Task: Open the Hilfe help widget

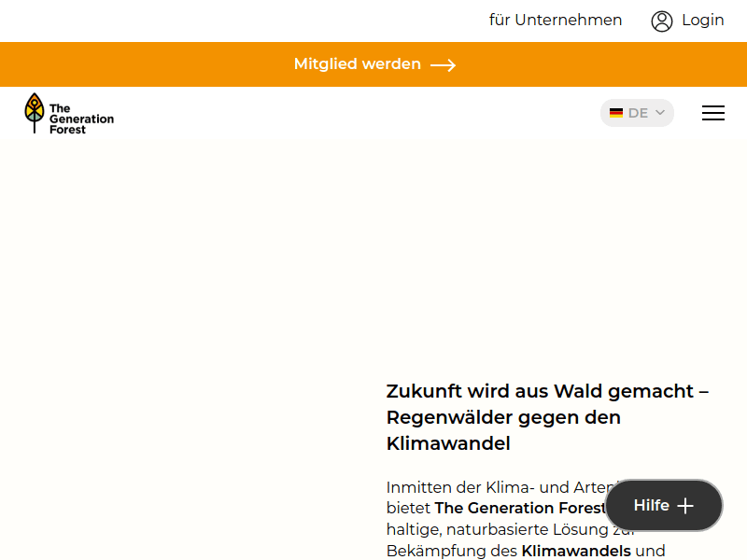Action: [x=663, y=505]
